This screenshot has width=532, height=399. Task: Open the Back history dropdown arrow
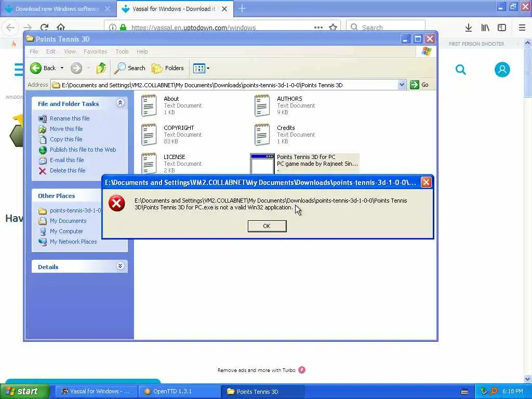tap(62, 68)
